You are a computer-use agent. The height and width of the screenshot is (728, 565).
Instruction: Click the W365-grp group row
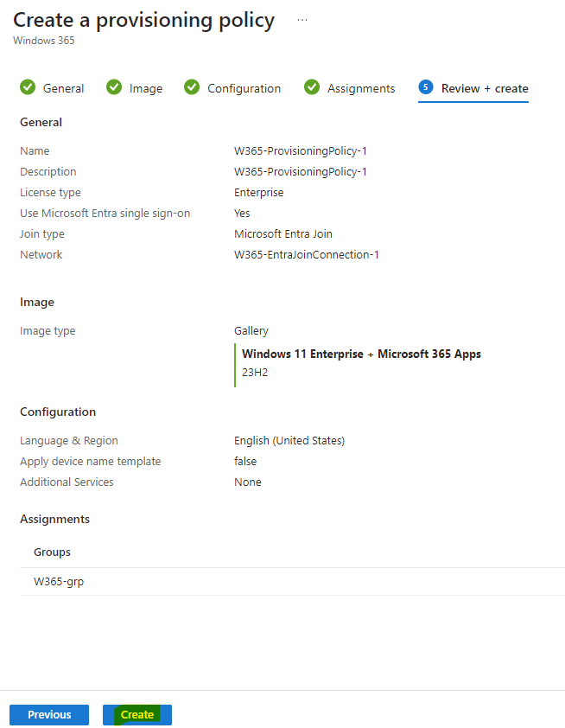point(292,582)
